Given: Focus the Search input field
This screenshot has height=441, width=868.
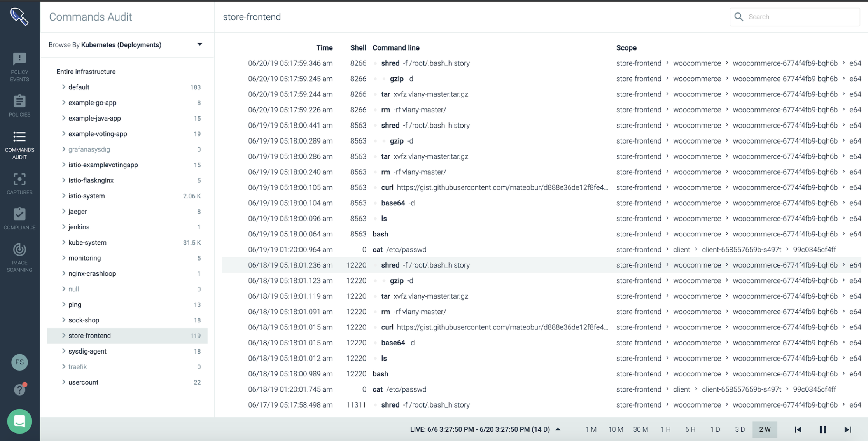Looking at the screenshot, I should coord(794,17).
